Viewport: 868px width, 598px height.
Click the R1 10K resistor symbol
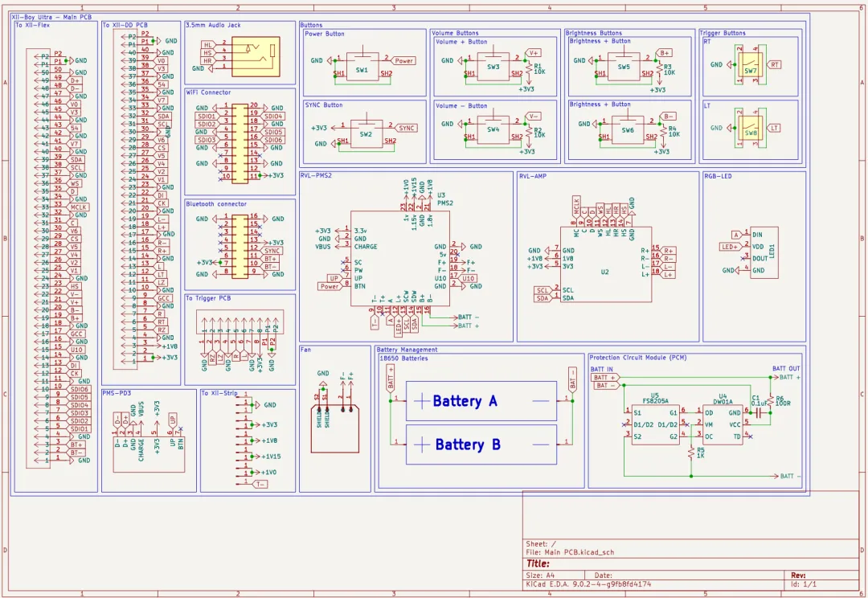pyautogui.click(x=530, y=70)
